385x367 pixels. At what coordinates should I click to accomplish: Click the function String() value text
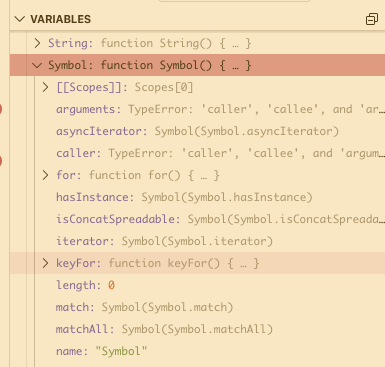pyautogui.click(x=176, y=43)
